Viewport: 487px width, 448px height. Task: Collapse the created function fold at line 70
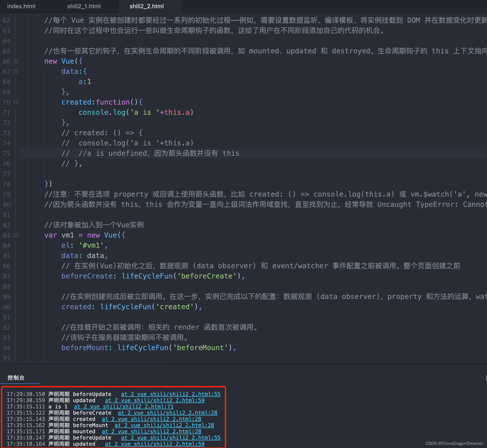click(16, 102)
